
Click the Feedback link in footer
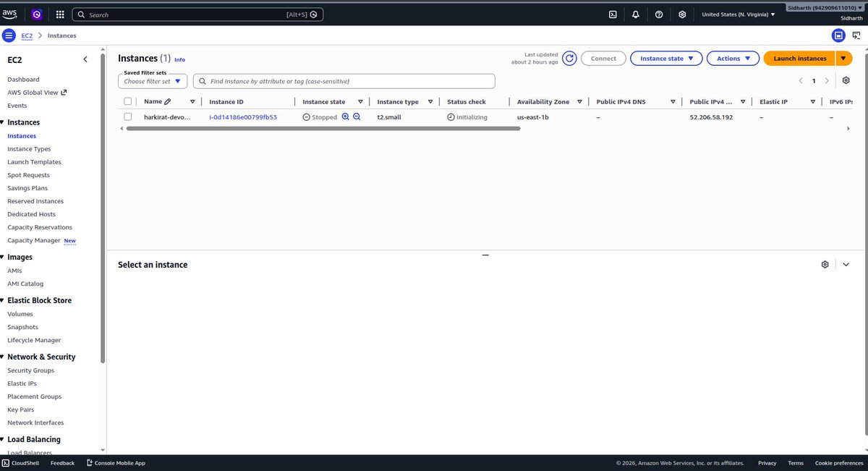(x=62, y=463)
